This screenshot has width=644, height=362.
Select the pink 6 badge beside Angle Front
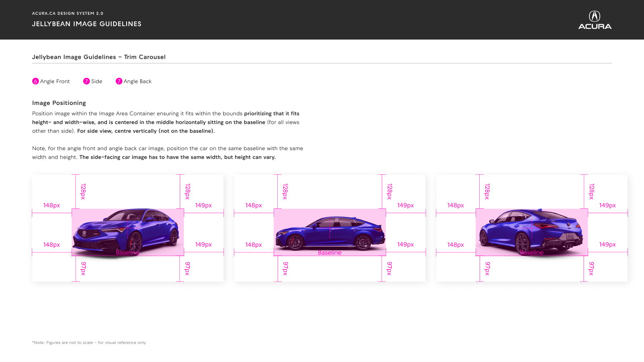pyautogui.click(x=36, y=81)
